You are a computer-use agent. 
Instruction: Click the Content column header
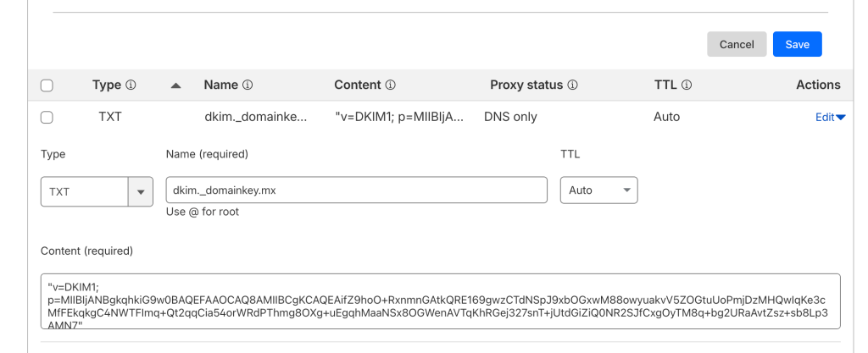click(358, 85)
